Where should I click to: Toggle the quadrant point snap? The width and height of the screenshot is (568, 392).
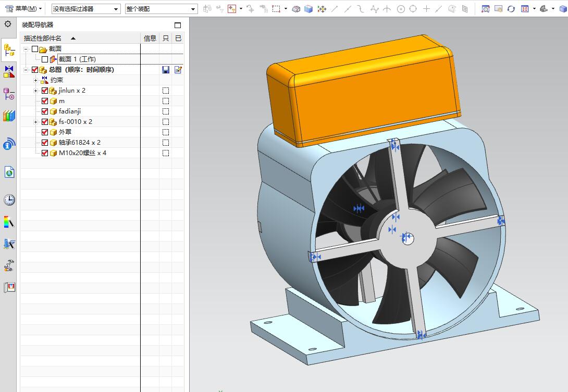(x=413, y=9)
